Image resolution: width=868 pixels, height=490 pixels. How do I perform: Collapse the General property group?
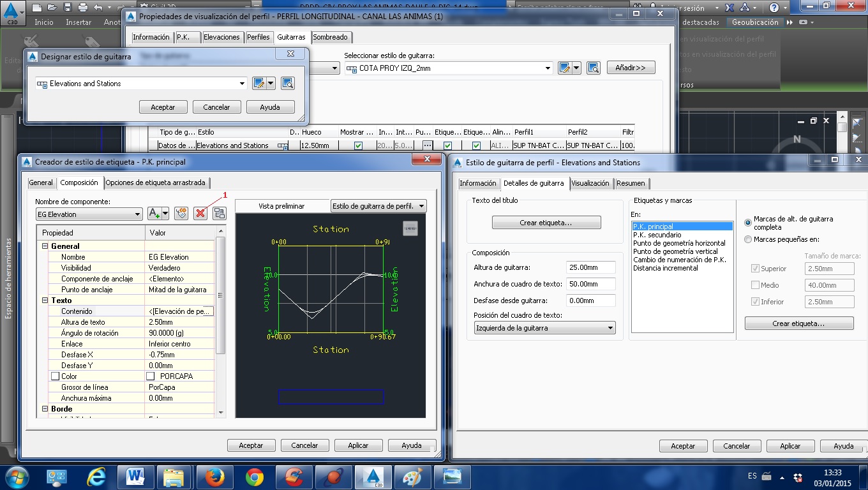(45, 246)
